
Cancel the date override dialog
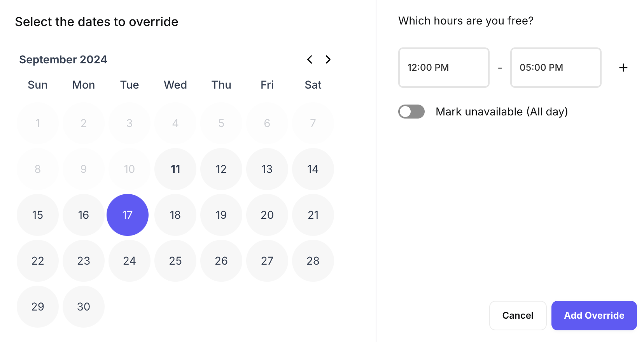click(518, 315)
